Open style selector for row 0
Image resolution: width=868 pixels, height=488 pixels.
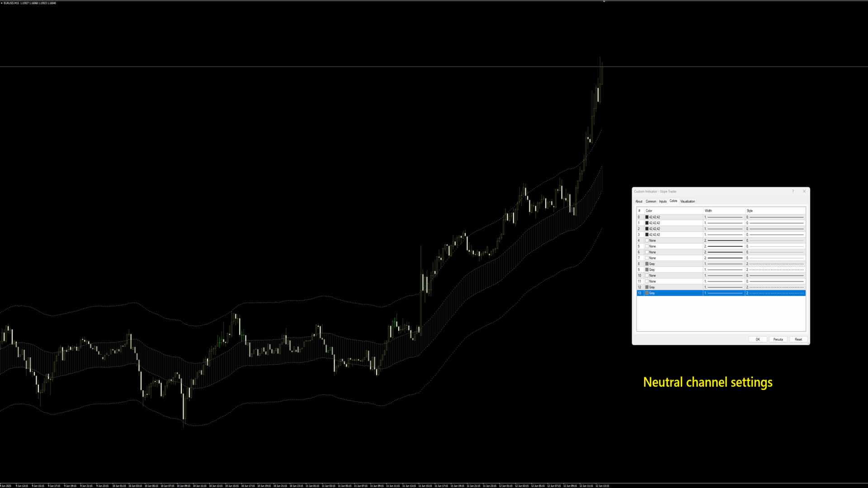[775, 217]
